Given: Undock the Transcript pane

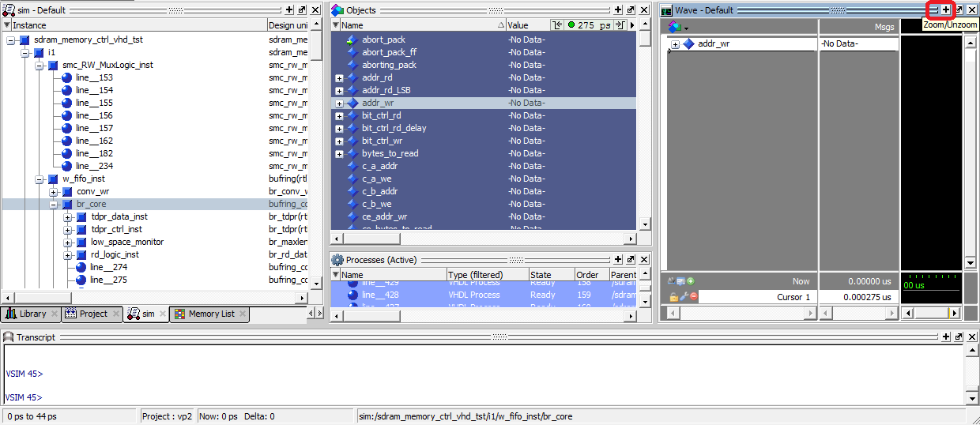Looking at the screenshot, I should pyautogui.click(x=959, y=337).
